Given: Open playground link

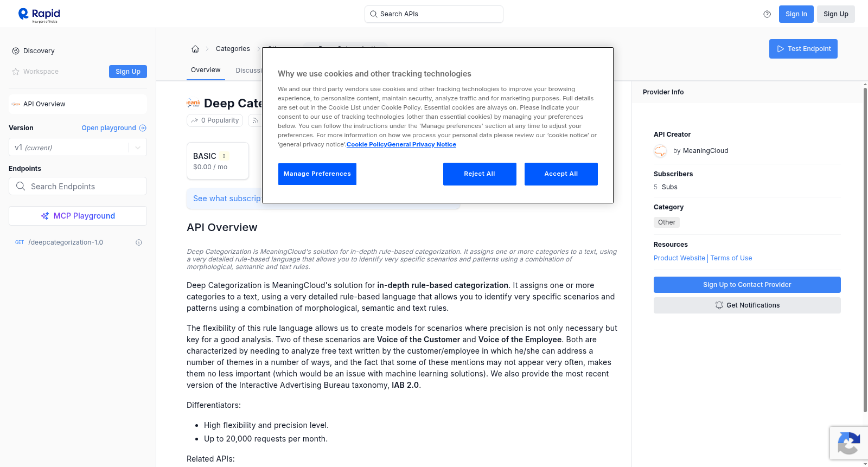Looking at the screenshot, I should (x=114, y=128).
